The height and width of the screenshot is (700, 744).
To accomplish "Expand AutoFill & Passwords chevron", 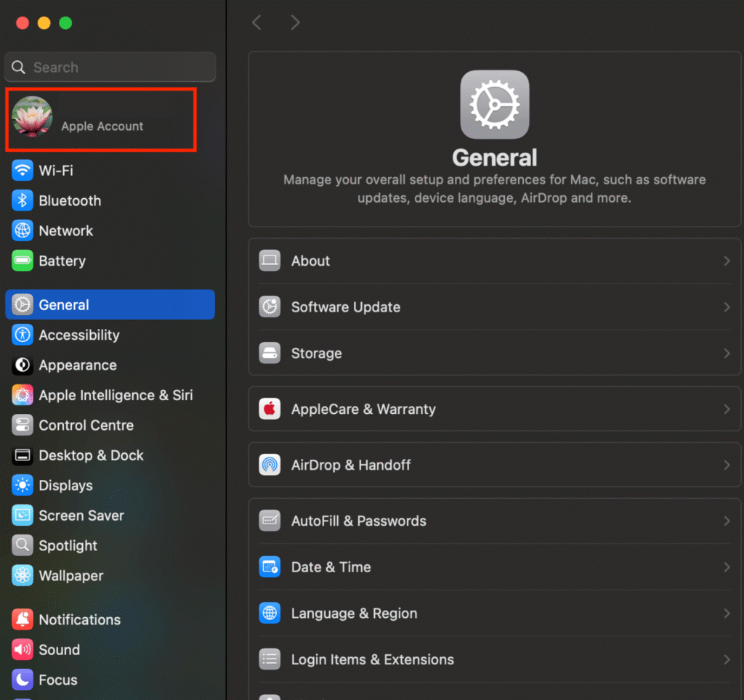I will tap(727, 521).
